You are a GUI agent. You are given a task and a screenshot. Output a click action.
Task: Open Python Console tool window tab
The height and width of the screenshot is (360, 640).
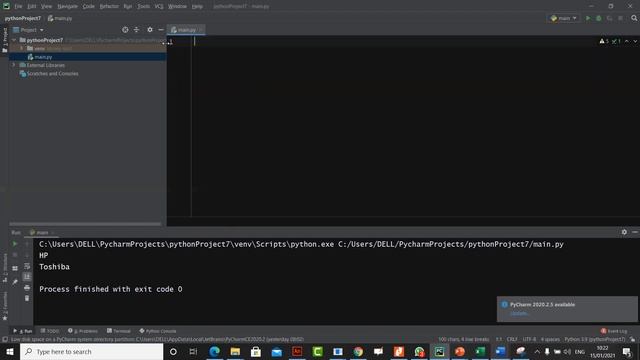(158, 331)
